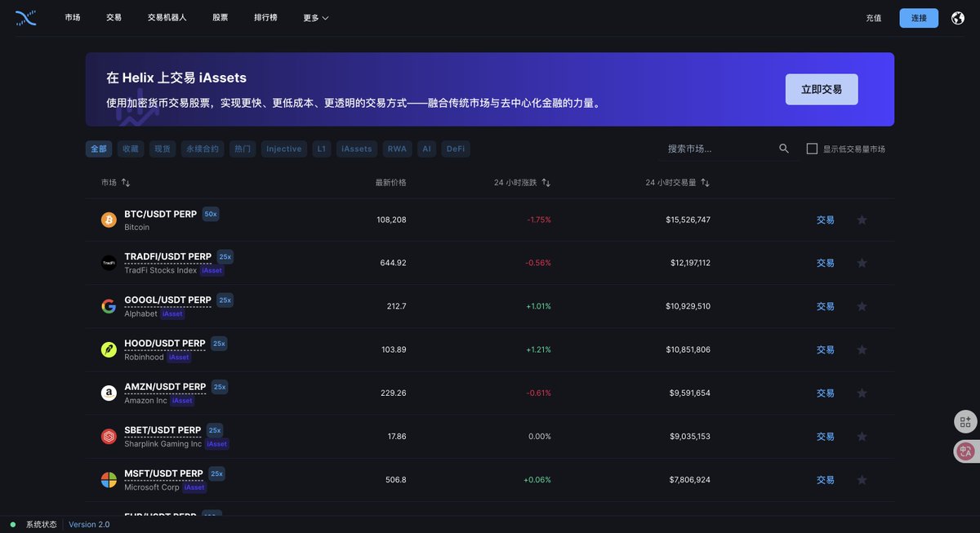Star the GOOGL/USDT PERP market
The image size is (980, 533).
click(x=862, y=306)
